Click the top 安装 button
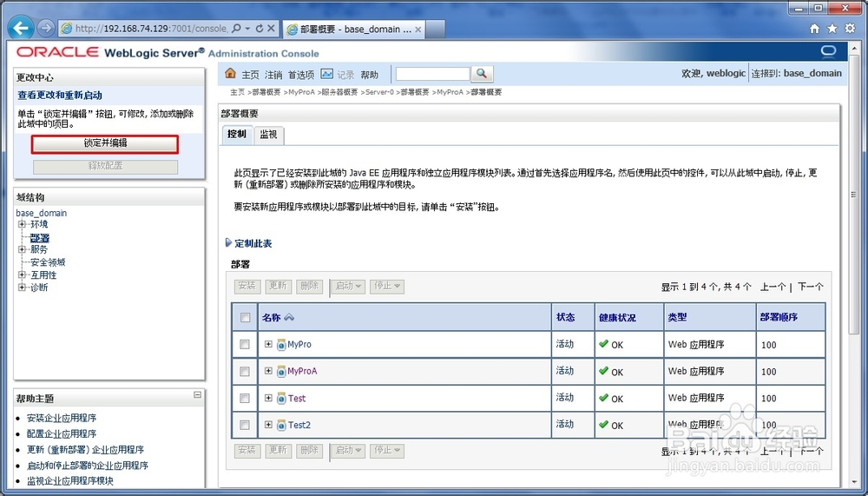 [247, 286]
